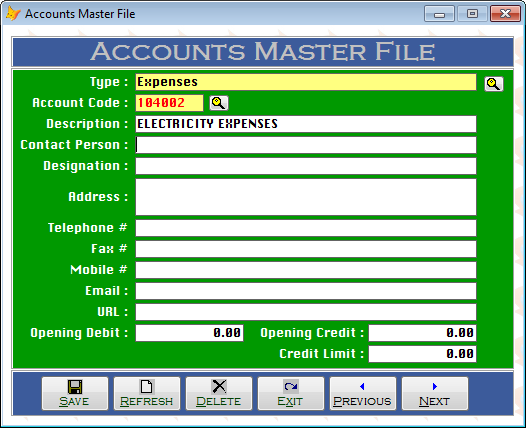Click the Refresh blank page button

pyautogui.click(x=147, y=393)
